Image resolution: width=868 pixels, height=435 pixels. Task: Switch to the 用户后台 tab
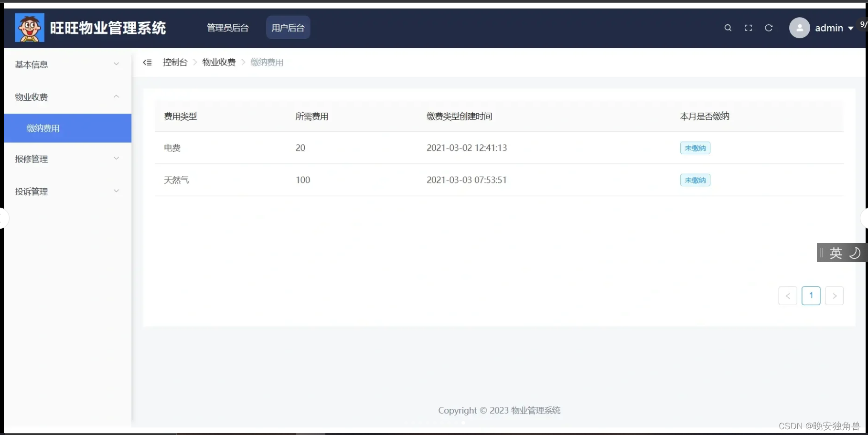(288, 27)
